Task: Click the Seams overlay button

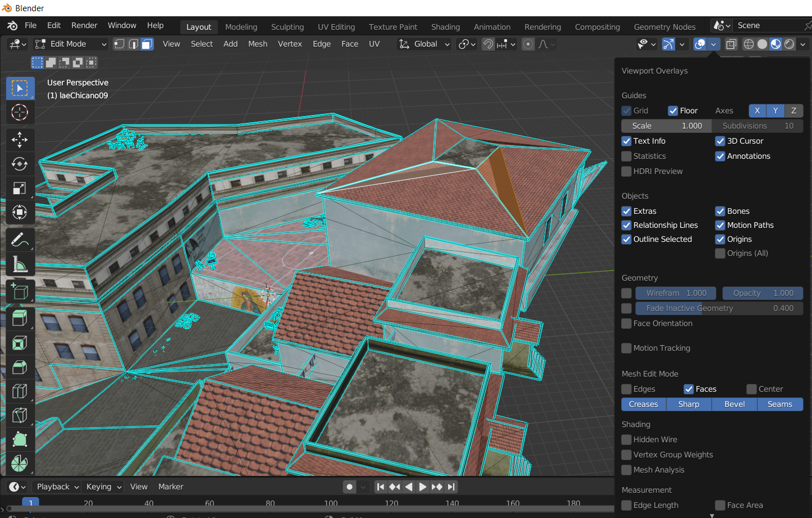Action: 779,404
